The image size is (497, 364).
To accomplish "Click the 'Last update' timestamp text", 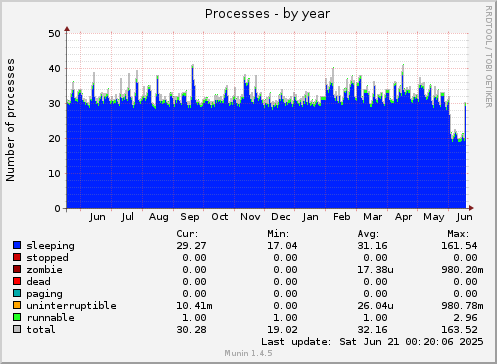I will 372,342.
